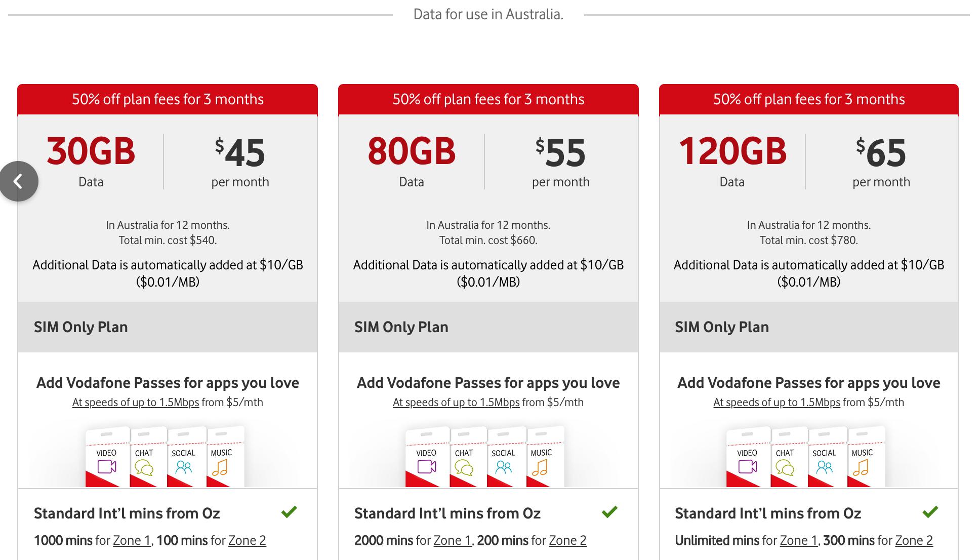Click green checkmark on 80GB plan Int'l mins

click(x=609, y=512)
